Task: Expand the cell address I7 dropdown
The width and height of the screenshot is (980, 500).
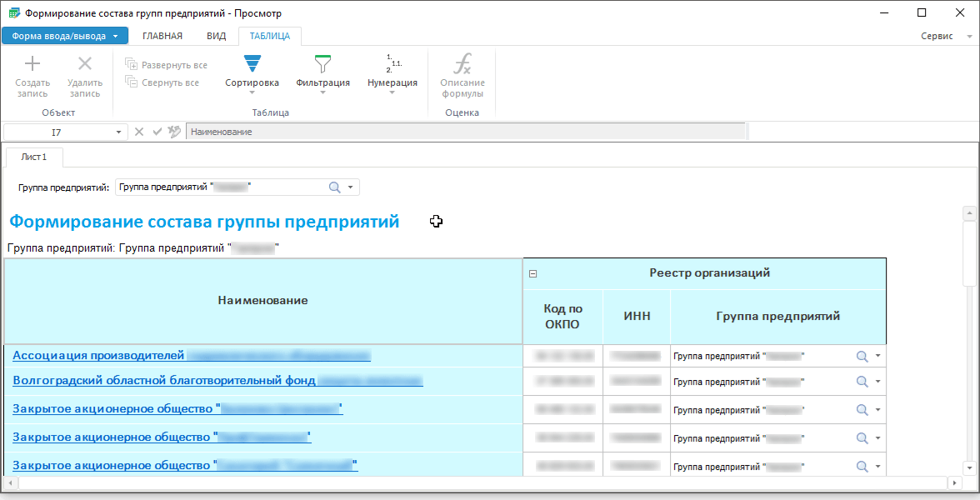Action: coord(118,132)
